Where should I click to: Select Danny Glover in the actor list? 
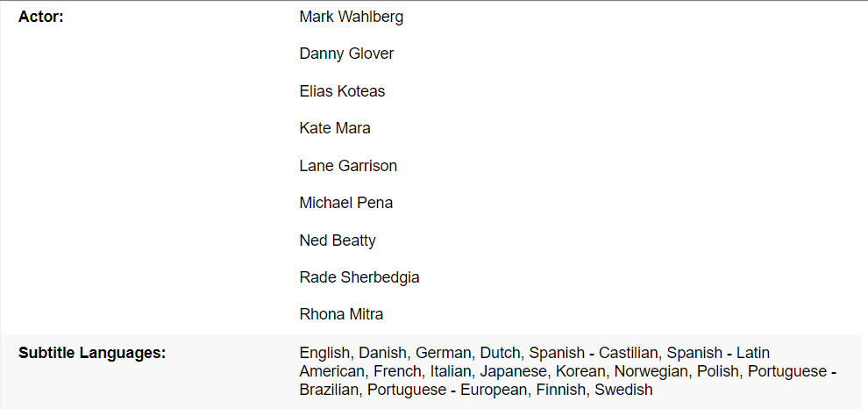(346, 54)
